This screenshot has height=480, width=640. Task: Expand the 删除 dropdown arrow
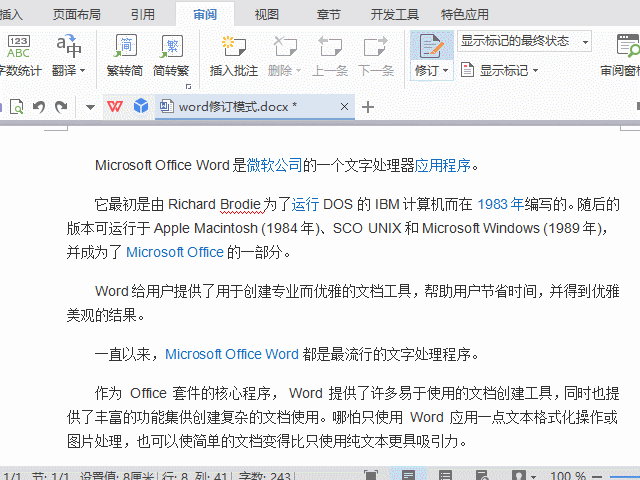(298, 71)
